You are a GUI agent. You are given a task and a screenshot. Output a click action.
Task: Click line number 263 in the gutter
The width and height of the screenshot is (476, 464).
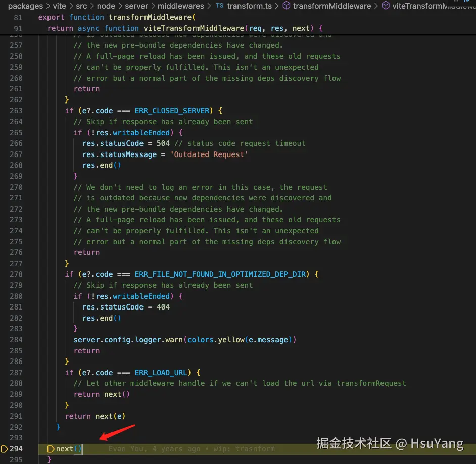(x=16, y=111)
